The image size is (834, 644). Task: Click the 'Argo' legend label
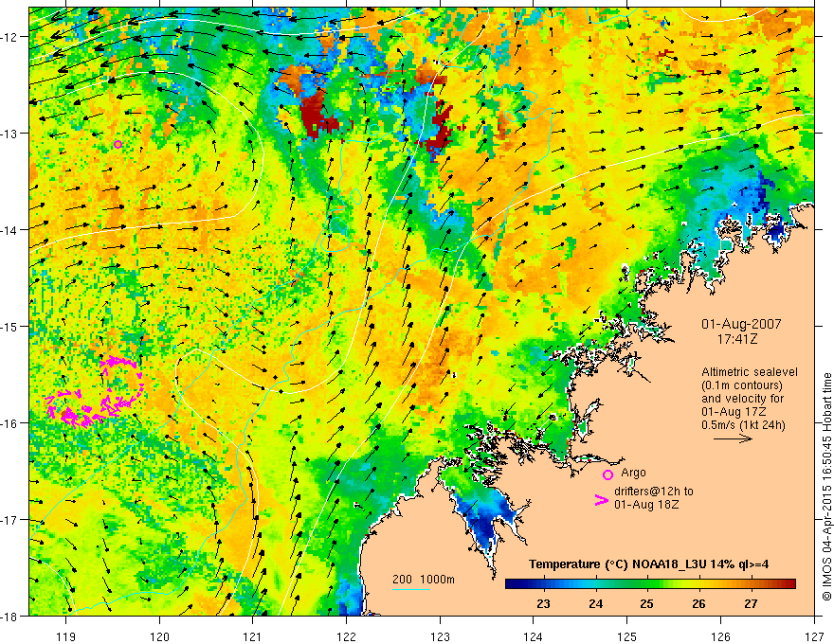coord(633,473)
